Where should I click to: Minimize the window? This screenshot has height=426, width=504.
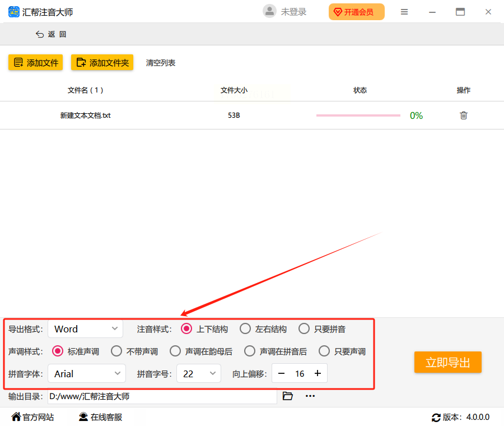[x=432, y=12]
